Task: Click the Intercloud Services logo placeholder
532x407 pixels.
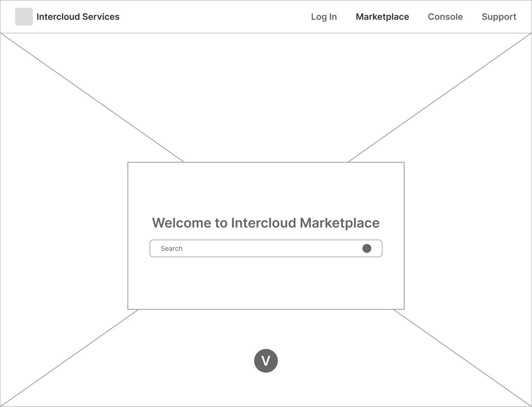Action: point(24,17)
